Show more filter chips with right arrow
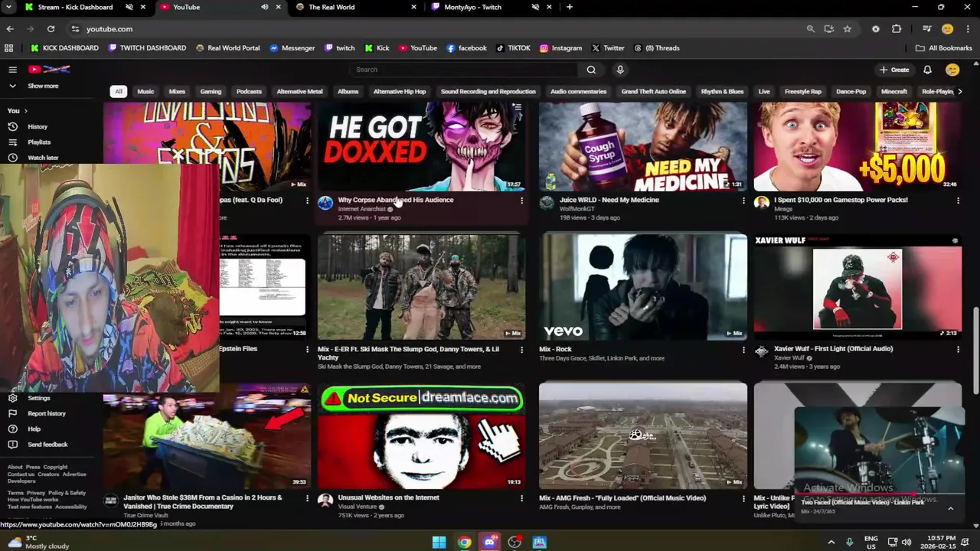Screen dimensions: 980x551 pyautogui.click(x=960, y=92)
